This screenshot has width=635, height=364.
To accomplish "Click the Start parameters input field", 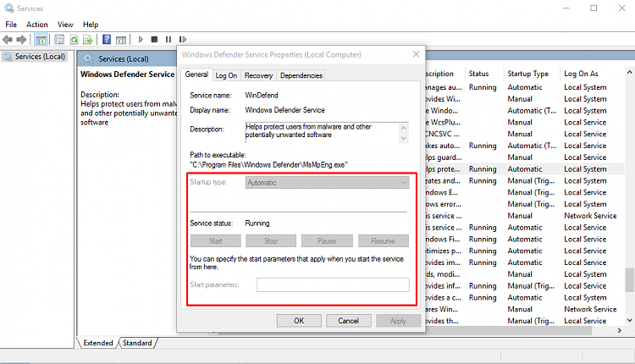I will 333,284.
